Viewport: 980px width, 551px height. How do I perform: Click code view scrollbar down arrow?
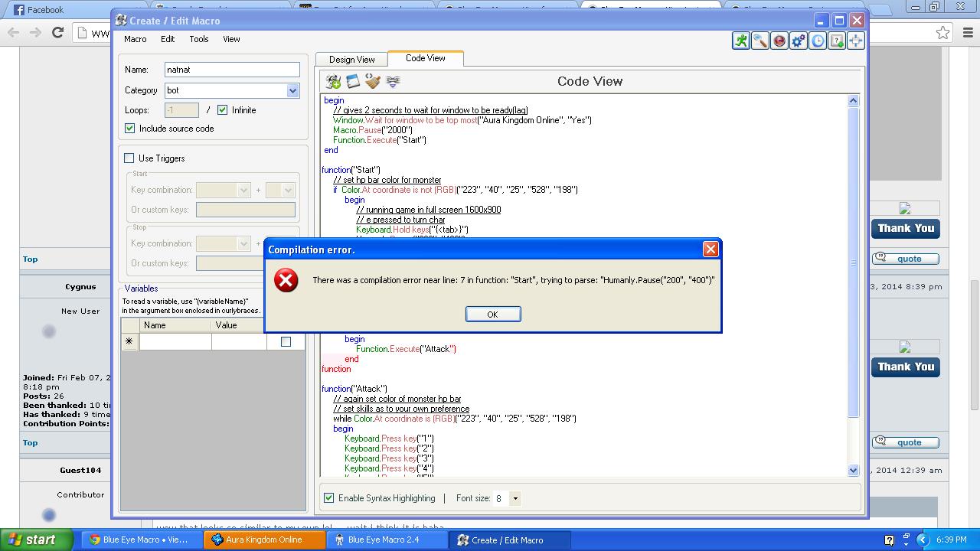[x=854, y=471]
